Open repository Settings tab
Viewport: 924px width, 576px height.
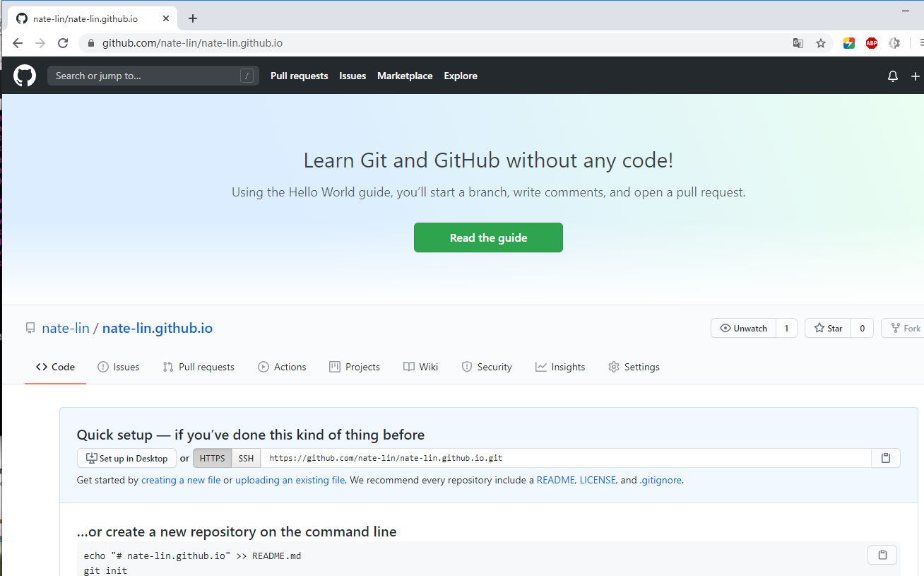[634, 367]
